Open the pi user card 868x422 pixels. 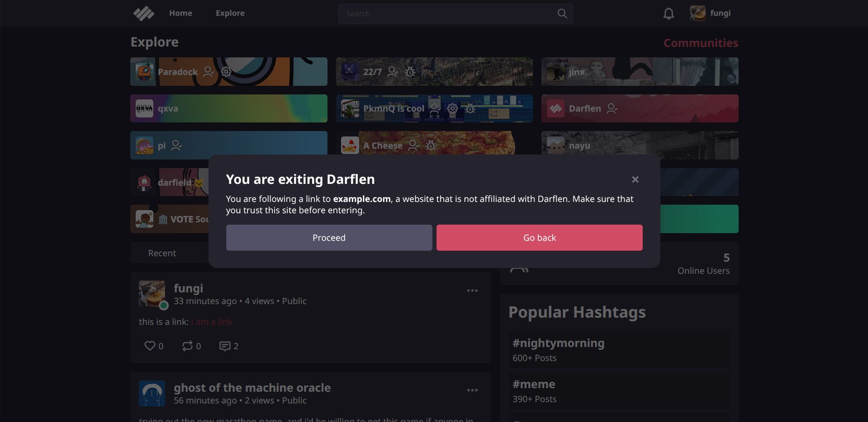tap(229, 145)
